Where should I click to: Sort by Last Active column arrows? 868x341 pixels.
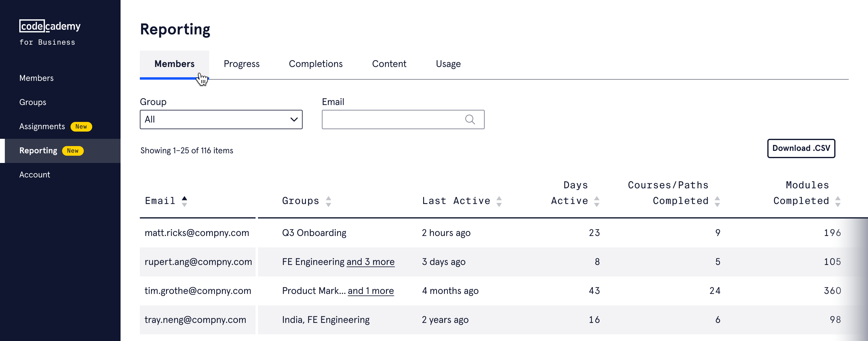499,201
